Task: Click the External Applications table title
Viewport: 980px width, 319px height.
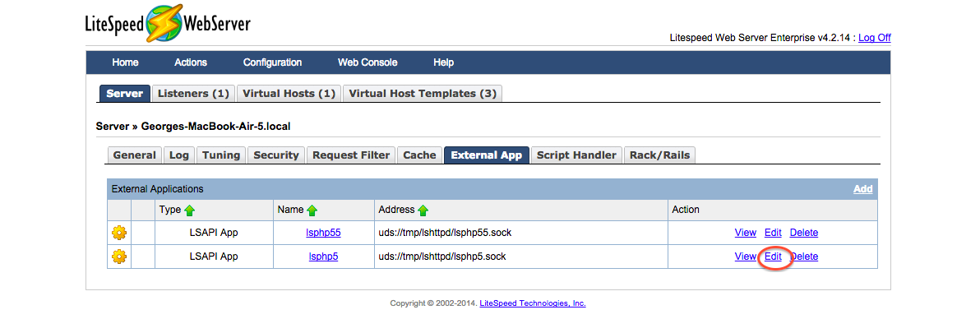Action: tap(157, 189)
